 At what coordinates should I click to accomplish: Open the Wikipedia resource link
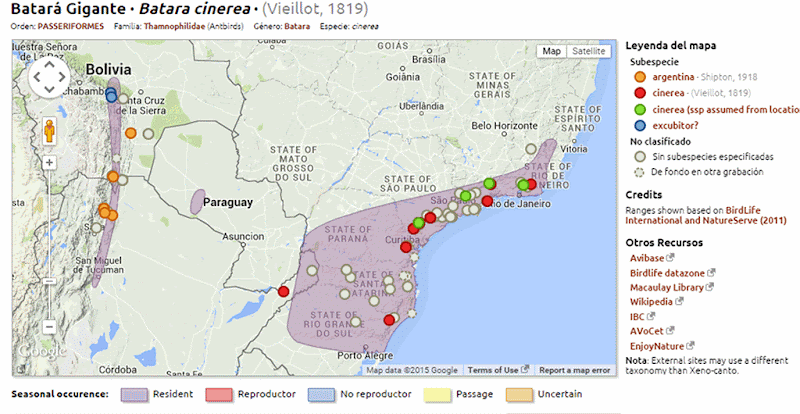point(651,302)
